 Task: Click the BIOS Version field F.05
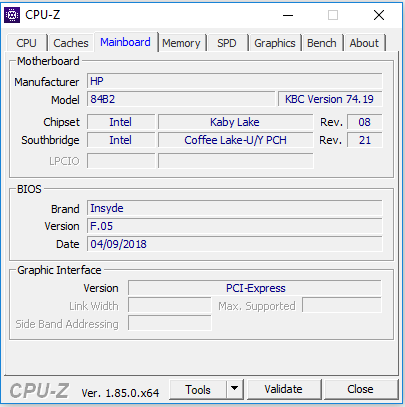point(235,226)
